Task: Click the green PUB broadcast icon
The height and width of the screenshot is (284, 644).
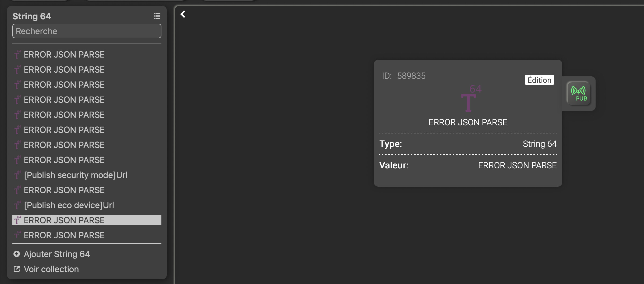Action: coord(578,93)
